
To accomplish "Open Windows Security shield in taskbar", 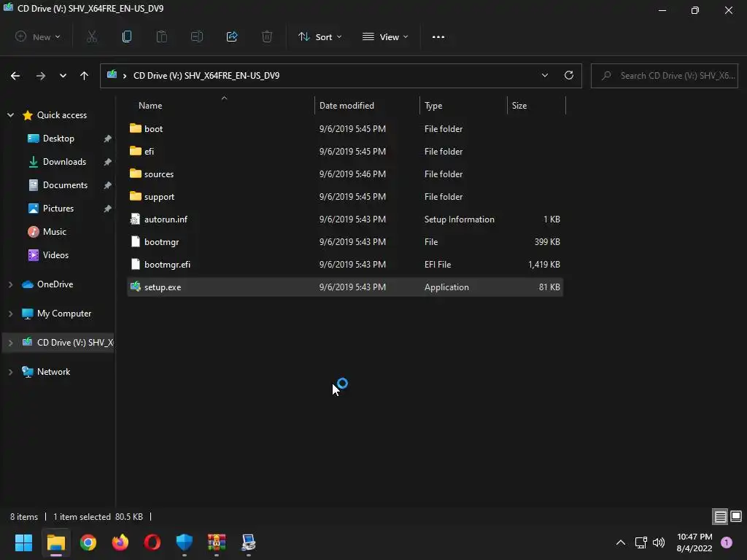I will click(185, 542).
